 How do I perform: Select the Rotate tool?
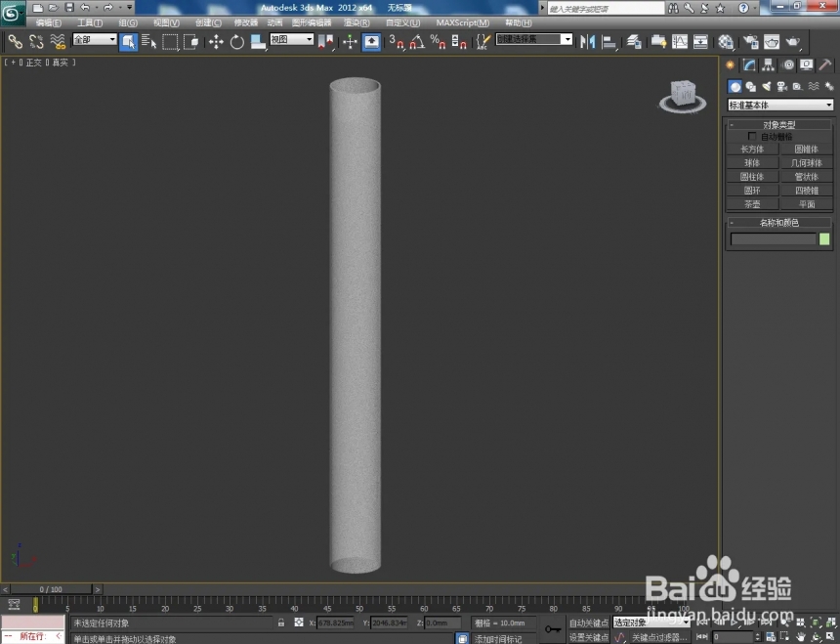[x=236, y=42]
